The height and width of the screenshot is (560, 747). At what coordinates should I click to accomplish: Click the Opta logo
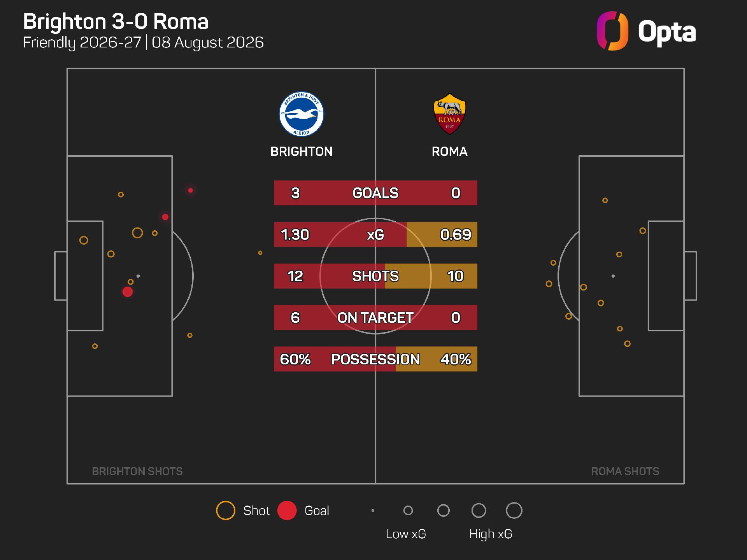point(646,31)
